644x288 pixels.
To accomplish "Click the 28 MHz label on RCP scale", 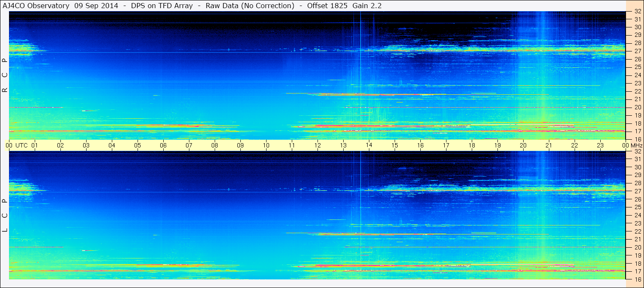I will 638,43.
